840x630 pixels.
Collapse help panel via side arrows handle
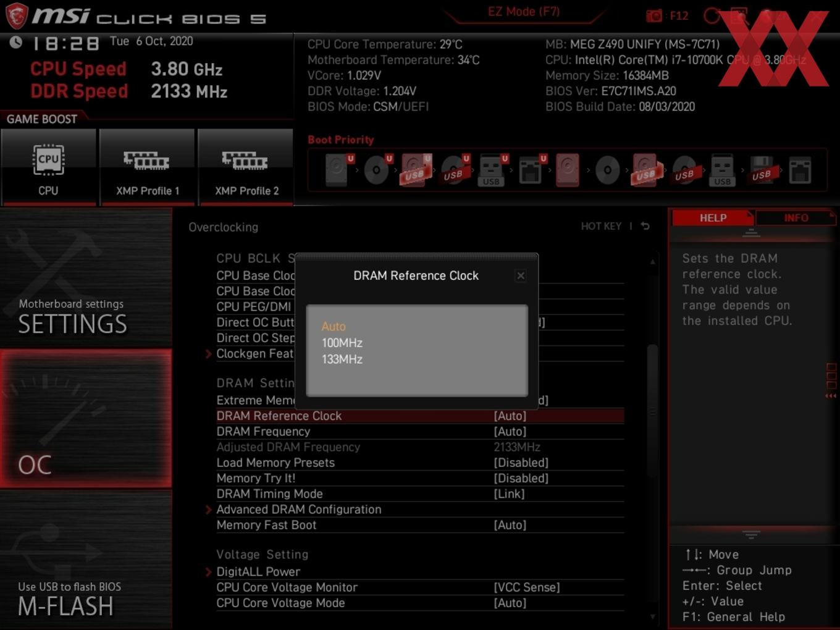pos(831,396)
